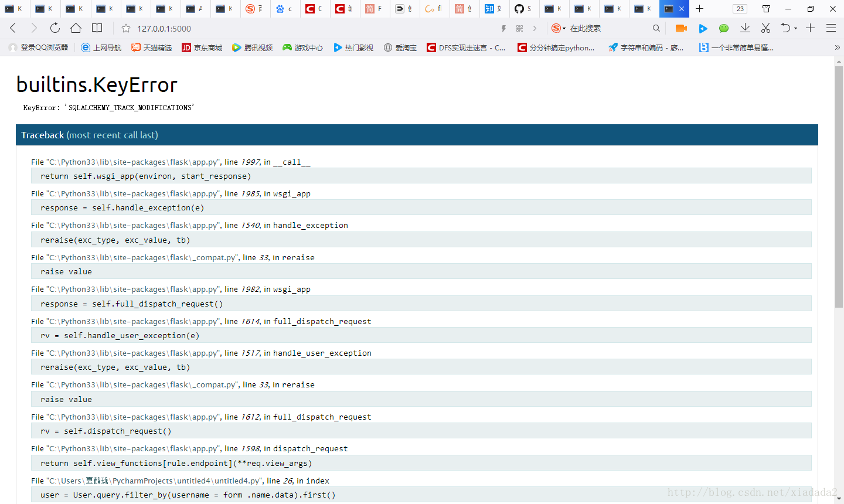Viewport: 844px width, 504px height.
Task: Go forward to the next page
Action: point(33,28)
